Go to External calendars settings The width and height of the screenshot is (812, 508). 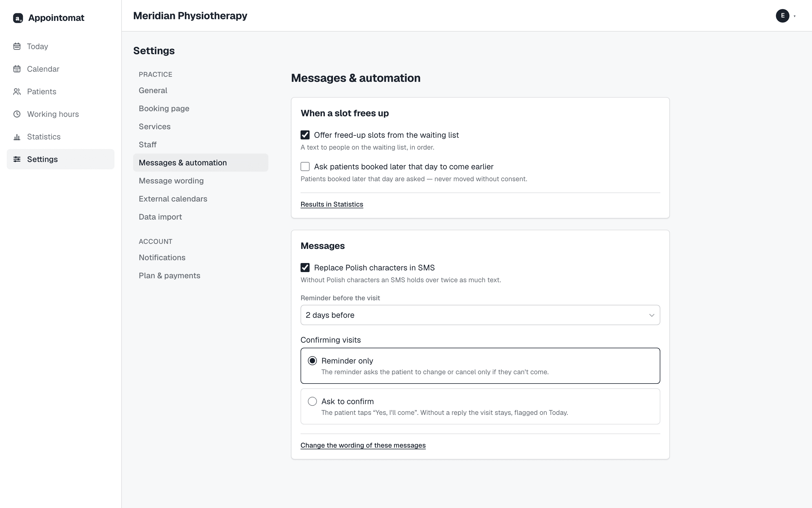pyautogui.click(x=201, y=199)
